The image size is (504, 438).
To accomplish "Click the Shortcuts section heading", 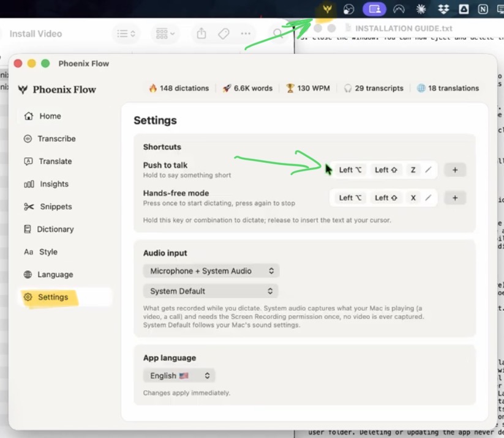I will [x=162, y=147].
